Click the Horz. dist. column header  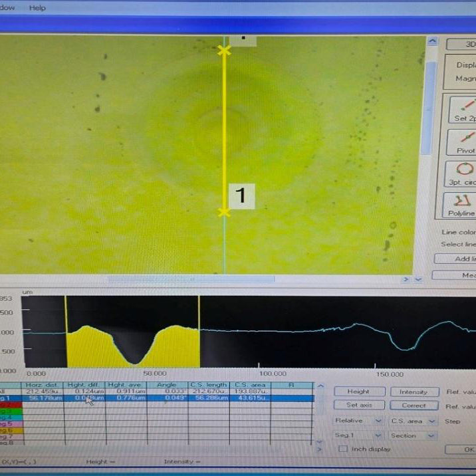click(42, 385)
